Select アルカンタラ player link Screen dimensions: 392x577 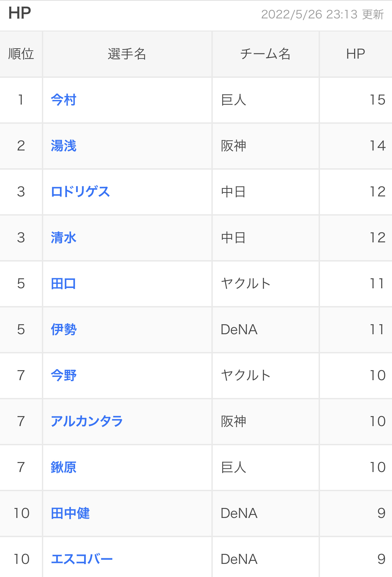87,421
